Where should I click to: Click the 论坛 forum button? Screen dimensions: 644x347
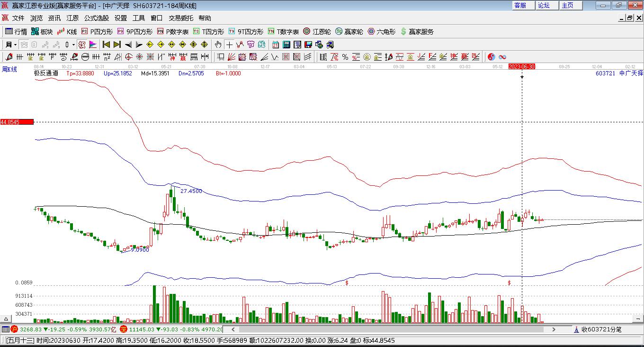(544, 5)
